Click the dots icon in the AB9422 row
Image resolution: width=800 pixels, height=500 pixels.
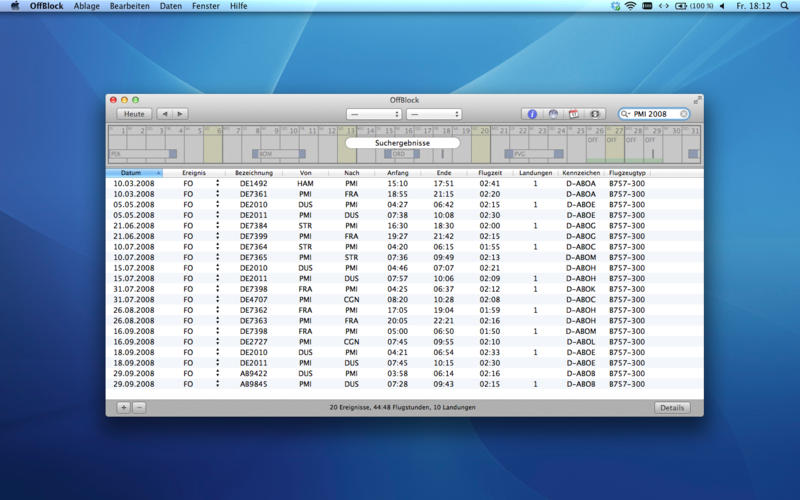(x=217, y=373)
